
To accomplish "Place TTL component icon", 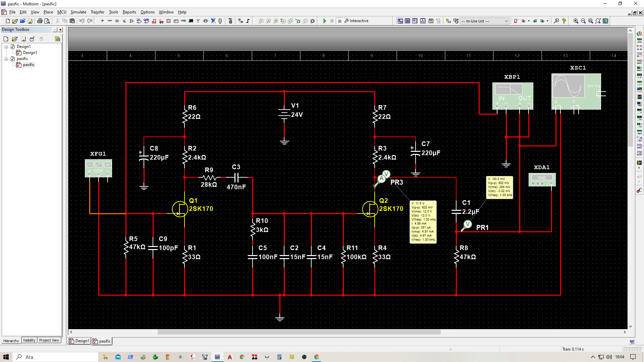I will [x=139, y=21].
